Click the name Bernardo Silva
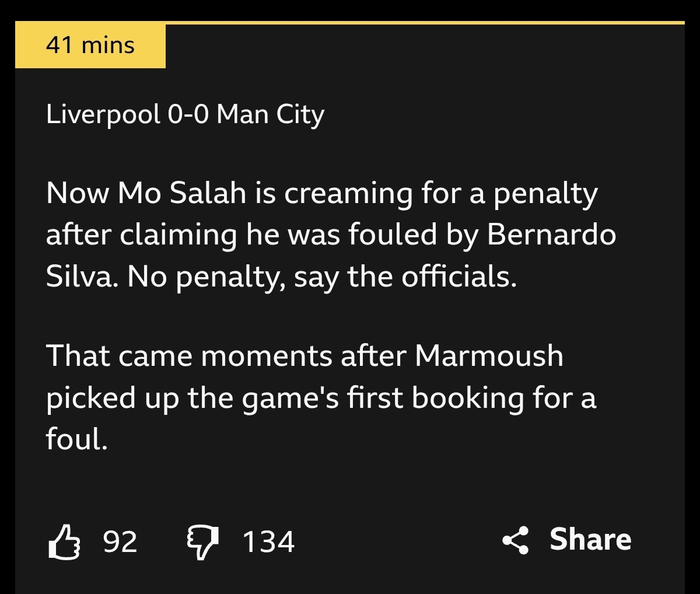This screenshot has width=700, height=594. click(x=551, y=235)
